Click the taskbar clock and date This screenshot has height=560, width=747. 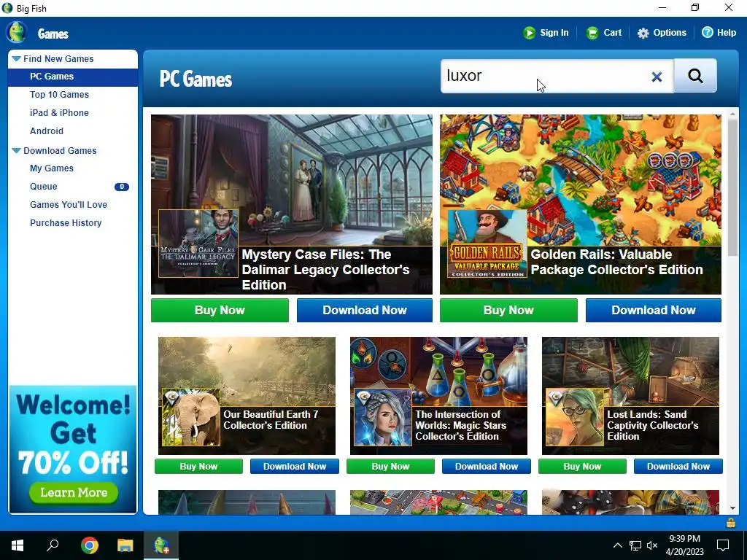pyautogui.click(x=684, y=545)
